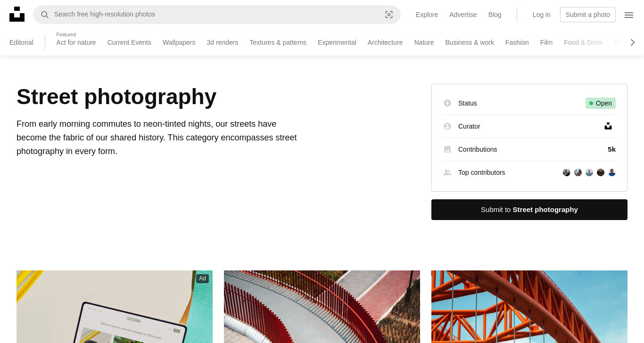Open third top contributor avatar

pyautogui.click(x=589, y=172)
